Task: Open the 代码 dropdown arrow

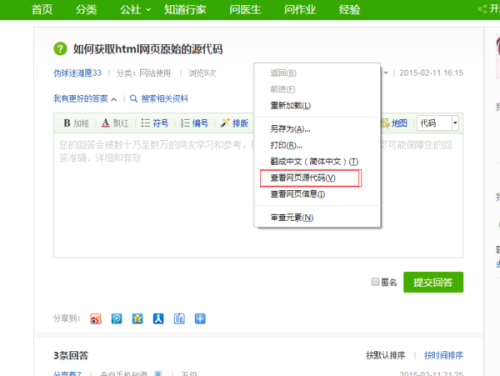Action: (x=455, y=123)
